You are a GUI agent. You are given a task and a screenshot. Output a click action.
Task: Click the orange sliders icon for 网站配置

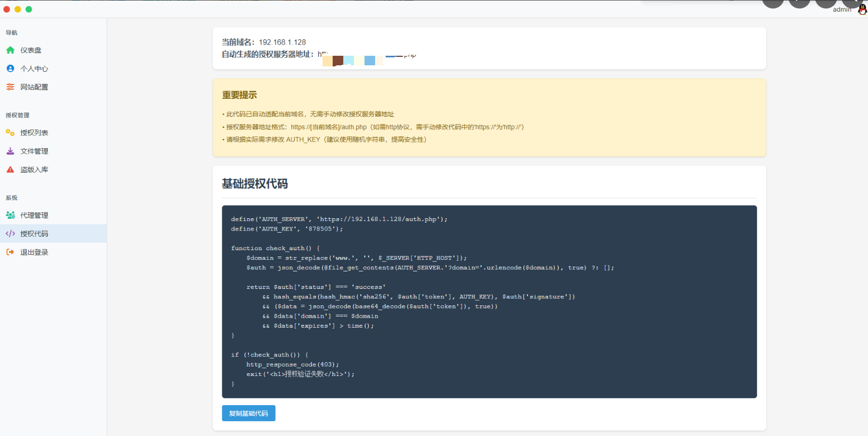click(x=10, y=87)
